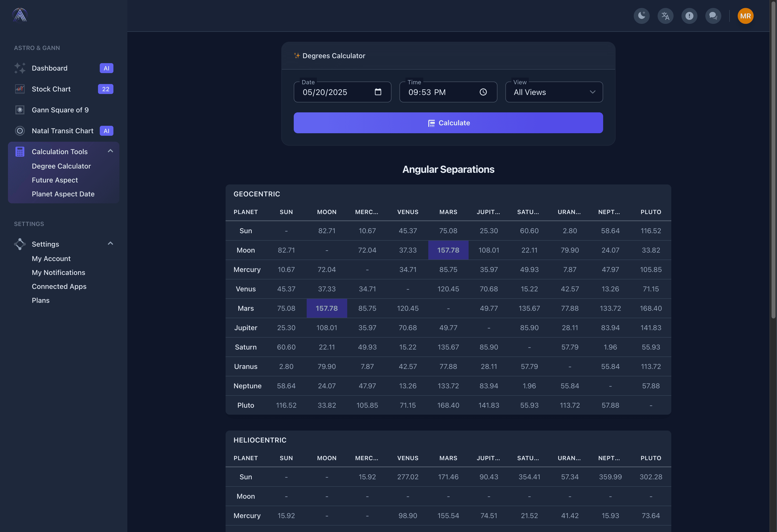
Task: Click Angular Separations heading
Action: (x=448, y=170)
